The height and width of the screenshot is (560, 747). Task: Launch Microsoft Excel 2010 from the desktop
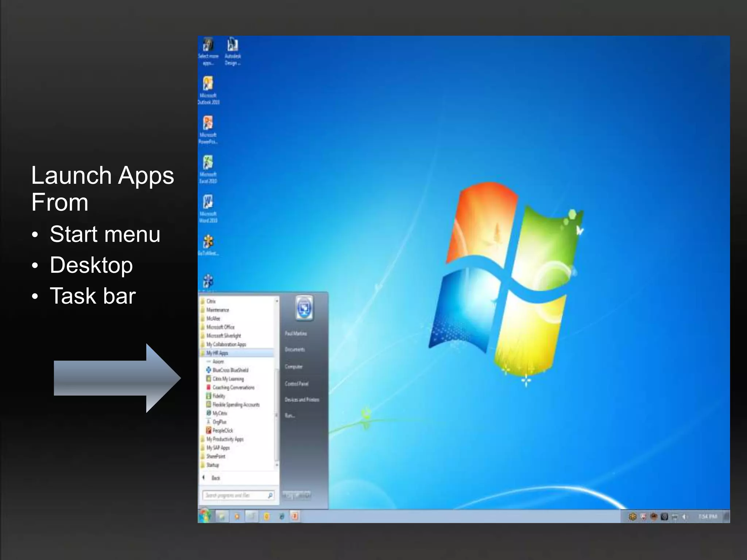tap(208, 169)
